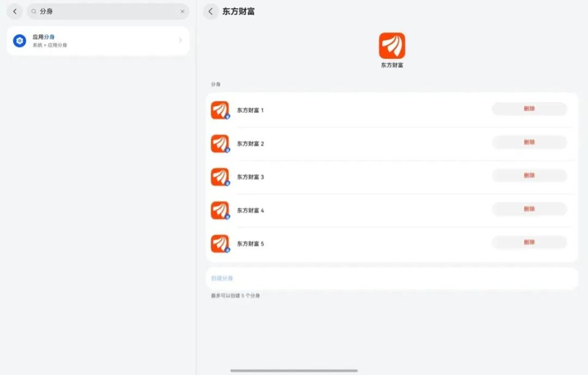588x375 pixels.
Task: Tap the bottom navigation gesture bar
Action: coord(294,371)
